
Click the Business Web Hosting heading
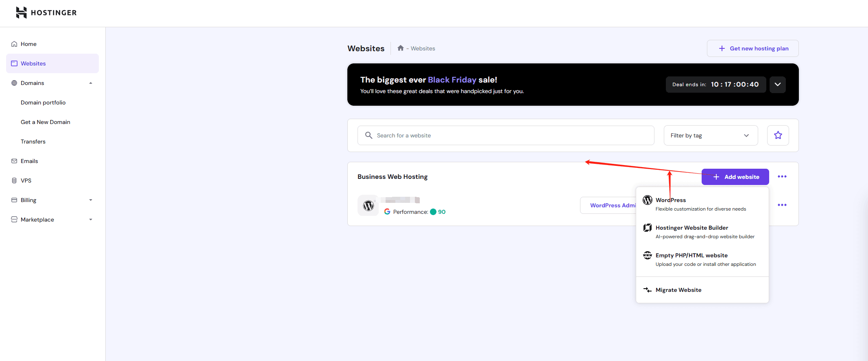click(393, 177)
